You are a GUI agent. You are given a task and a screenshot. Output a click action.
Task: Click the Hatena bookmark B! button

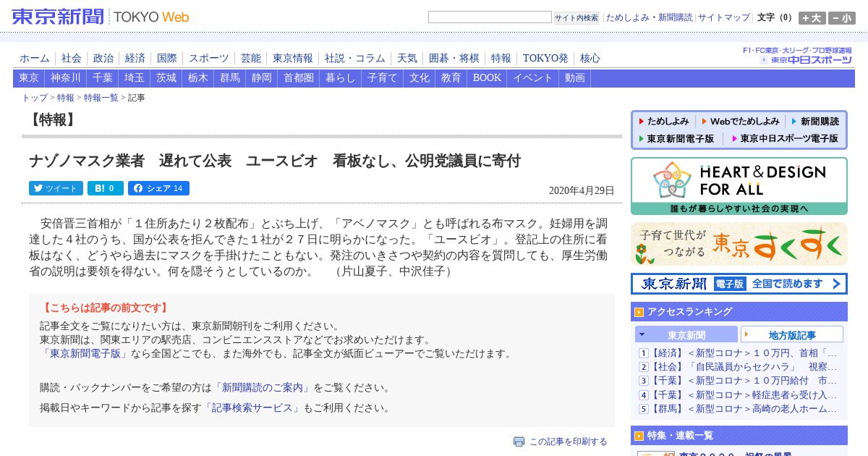tap(106, 188)
